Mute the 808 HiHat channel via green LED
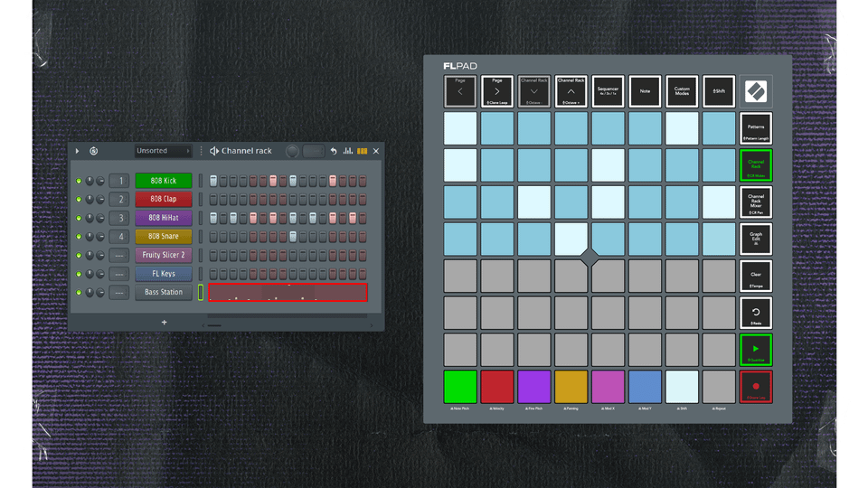The height and width of the screenshot is (488, 868). [x=79, y=218]
